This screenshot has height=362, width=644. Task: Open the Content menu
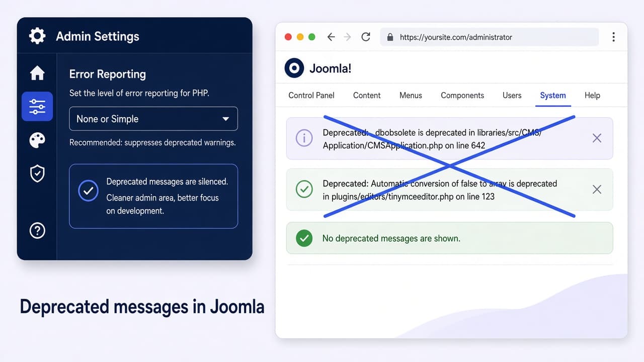pyautogui.click(x=367, y=96)
